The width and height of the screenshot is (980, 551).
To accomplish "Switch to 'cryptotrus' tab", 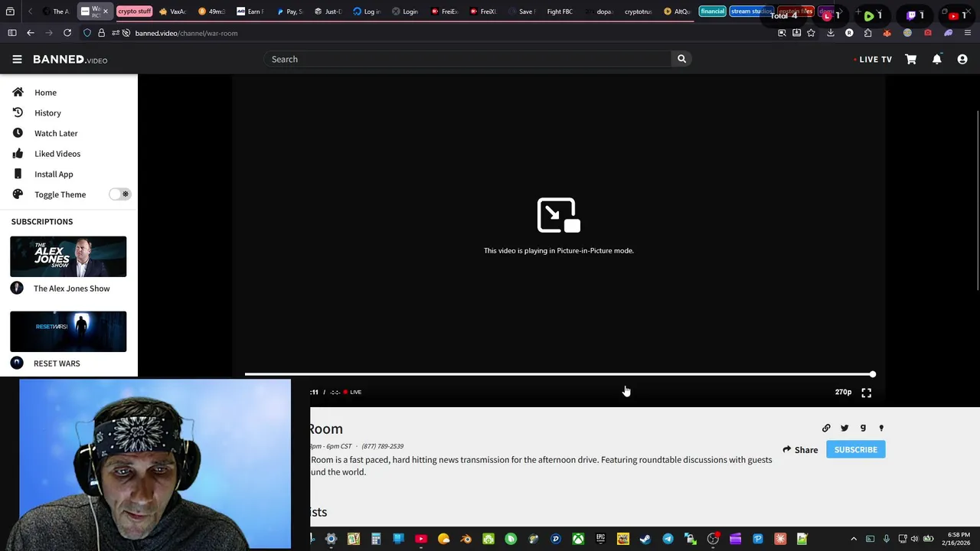I will [637, 11].
